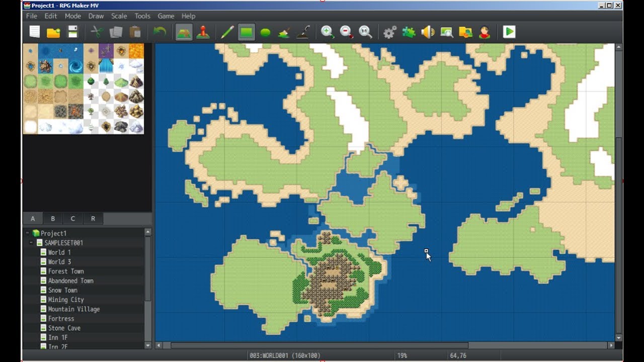Select the Rectangle drawing tool
The image size is (644, 362).
point(246,32)
